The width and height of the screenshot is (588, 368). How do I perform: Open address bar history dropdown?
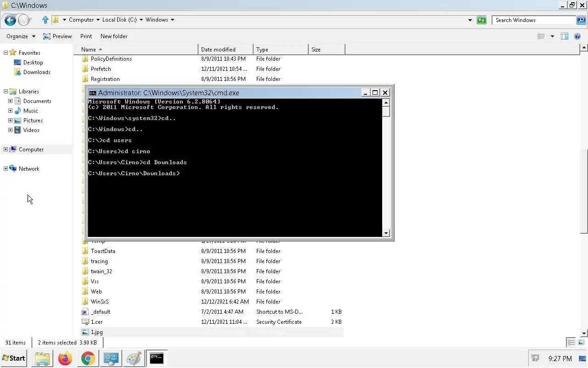470,20
